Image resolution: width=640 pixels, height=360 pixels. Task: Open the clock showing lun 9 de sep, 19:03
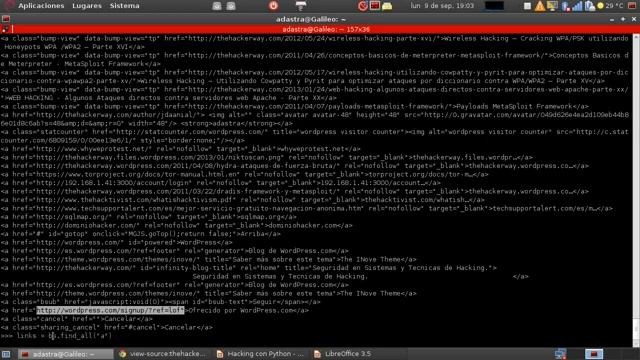[x=442, y=6]
